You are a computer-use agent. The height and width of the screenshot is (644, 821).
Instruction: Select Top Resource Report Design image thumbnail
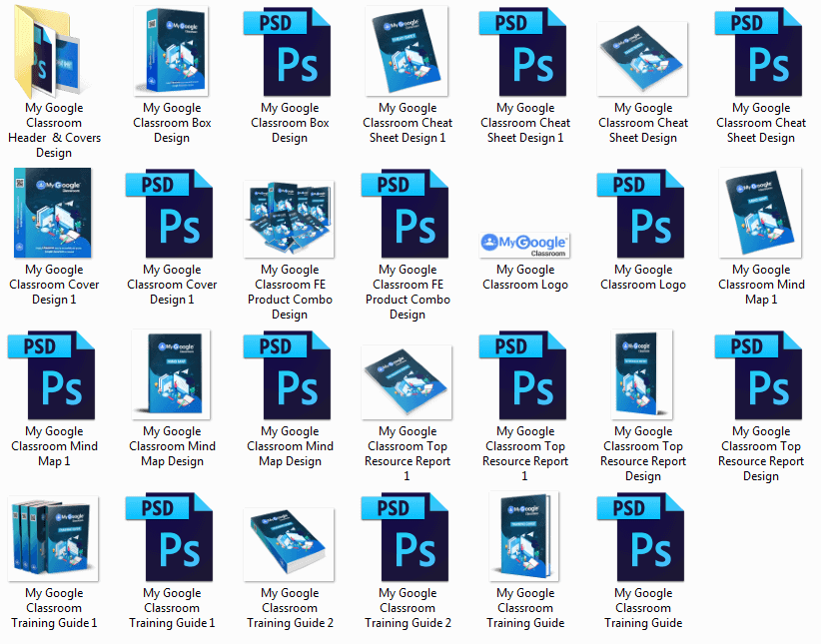tap(642, 374)
